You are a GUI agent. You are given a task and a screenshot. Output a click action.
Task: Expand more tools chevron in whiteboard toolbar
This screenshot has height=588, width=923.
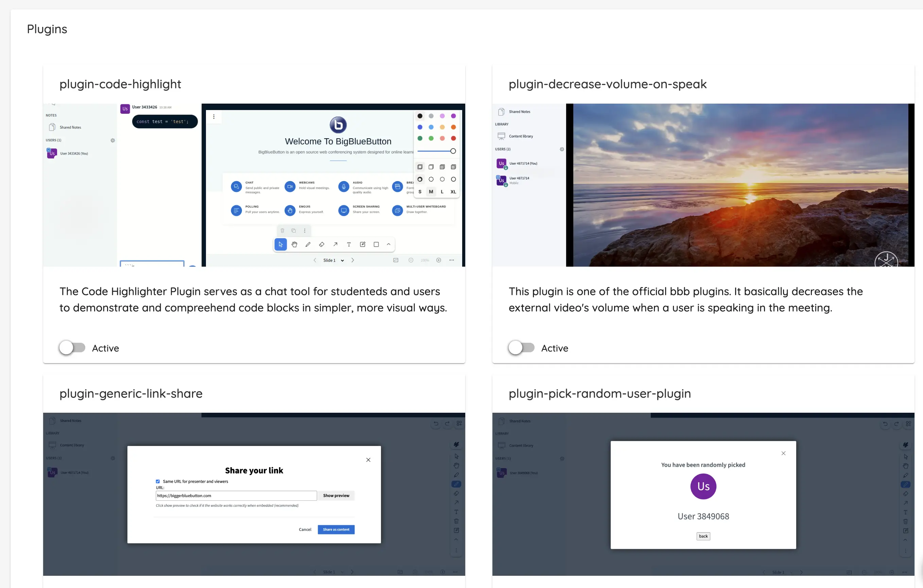(389, 244)
